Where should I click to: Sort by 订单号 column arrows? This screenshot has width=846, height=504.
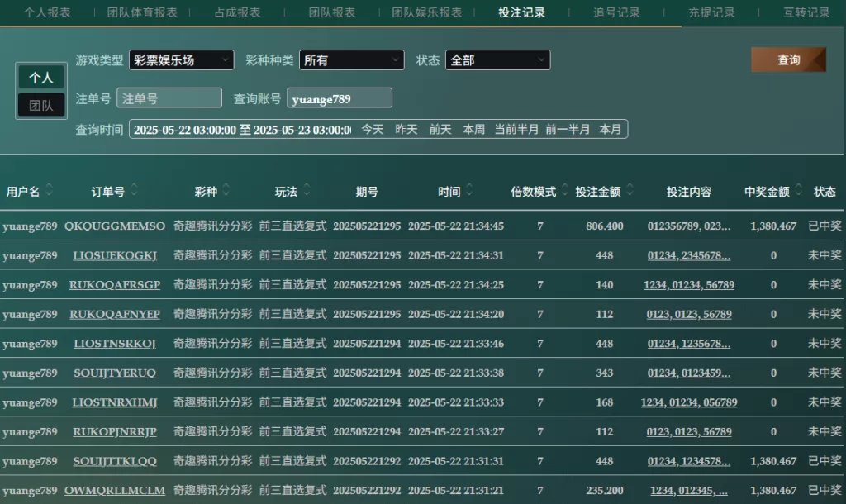pos(135,190)
